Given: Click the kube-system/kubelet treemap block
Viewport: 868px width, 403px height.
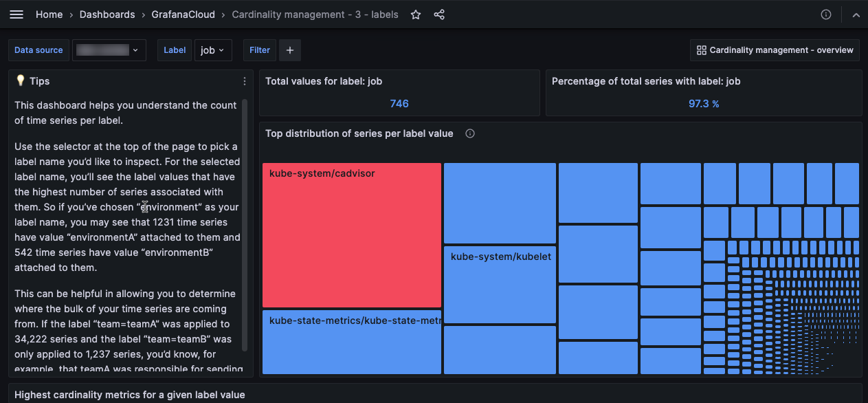Looking at the screenshot, I should (500, 284).
